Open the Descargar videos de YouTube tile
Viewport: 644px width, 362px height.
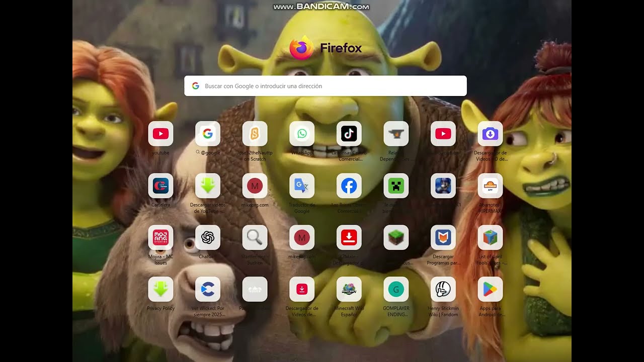pyautogui.click(x=208, y=186)
